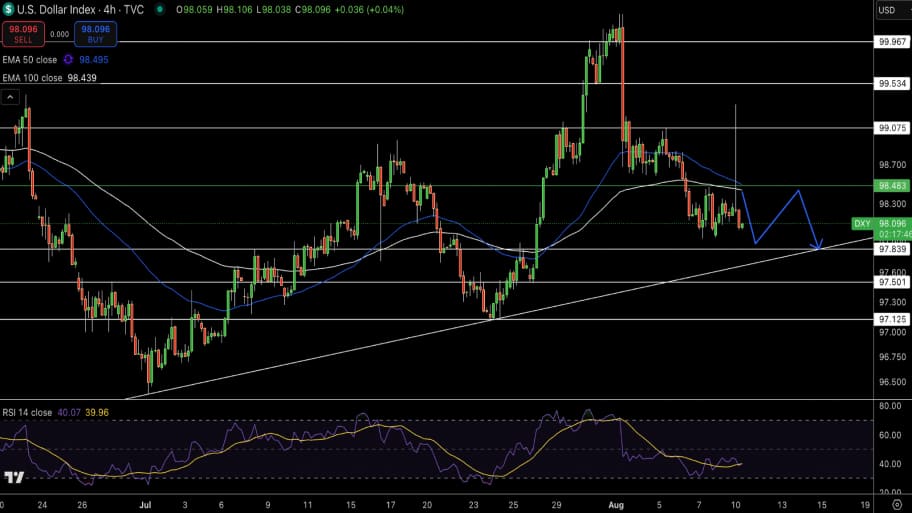Click the 97.000 tick on price axis
This screenshot has height=513, width=912.
pos(892,332)
